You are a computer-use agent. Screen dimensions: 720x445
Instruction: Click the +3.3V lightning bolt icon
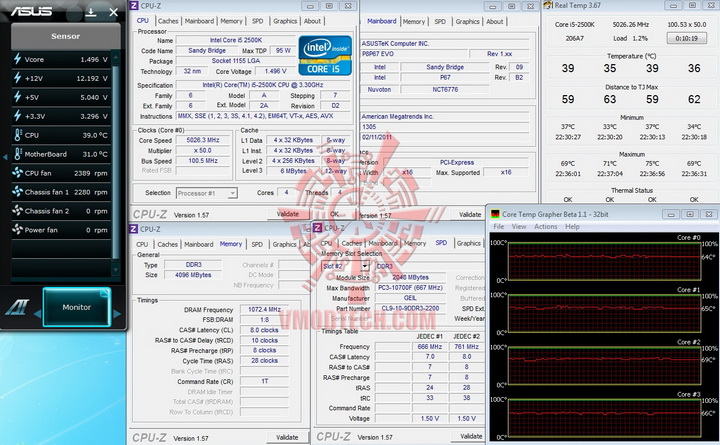tap(17, 116)
